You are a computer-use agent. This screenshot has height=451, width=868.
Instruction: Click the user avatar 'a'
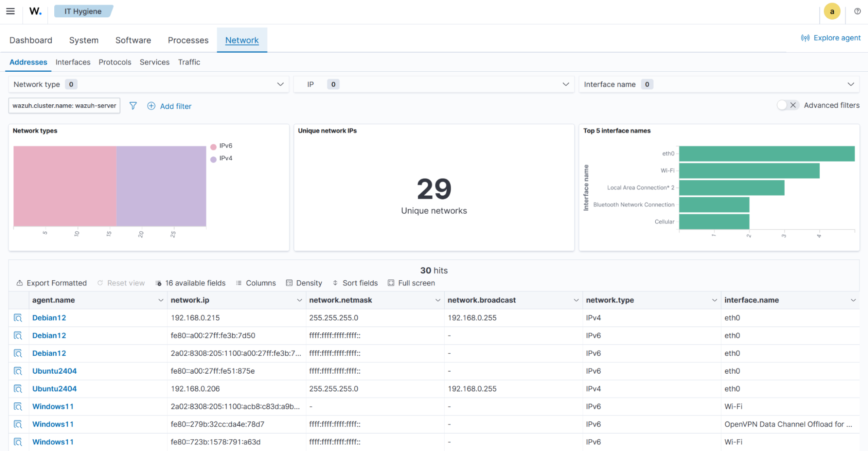832,11
